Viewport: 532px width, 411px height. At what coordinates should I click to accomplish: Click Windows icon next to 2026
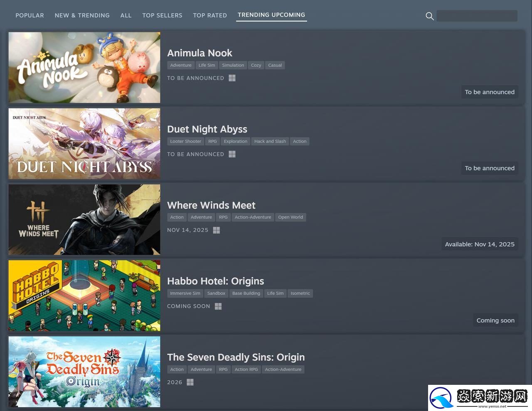pos(190,382)
